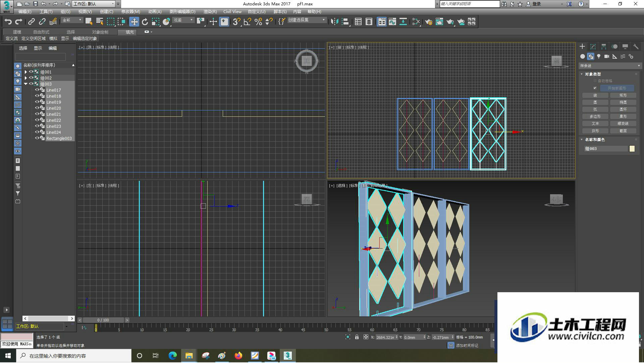The height and width of the screenshot is (363, 644).
Task: Activate the Select and Scale tool
Action: point(156,22)
